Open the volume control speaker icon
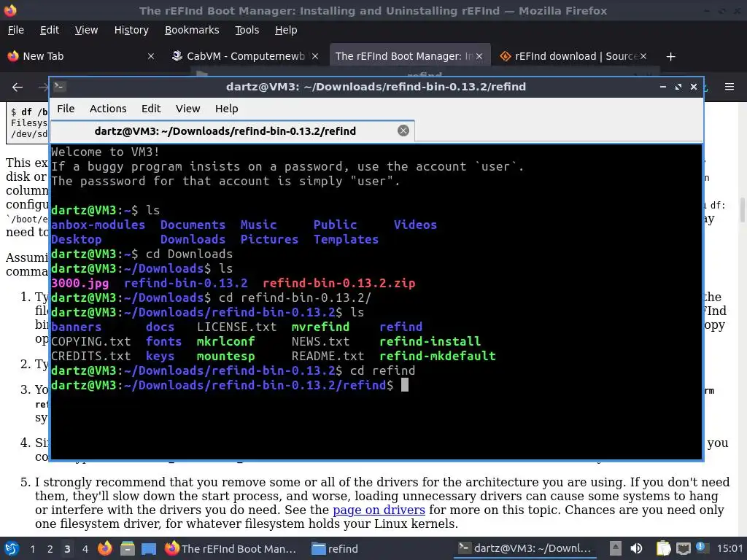Screen dimensions: 747x560 coord(636,548)
